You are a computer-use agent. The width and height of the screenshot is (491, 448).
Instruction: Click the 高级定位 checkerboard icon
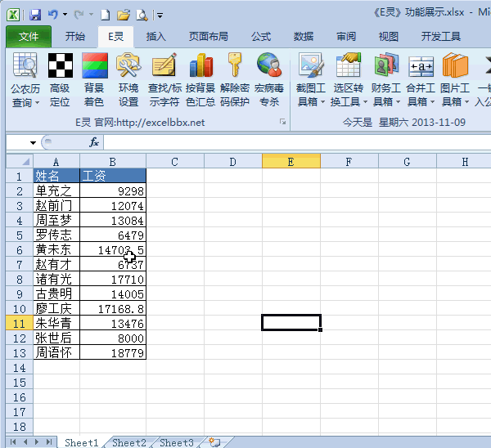point(60,66)
